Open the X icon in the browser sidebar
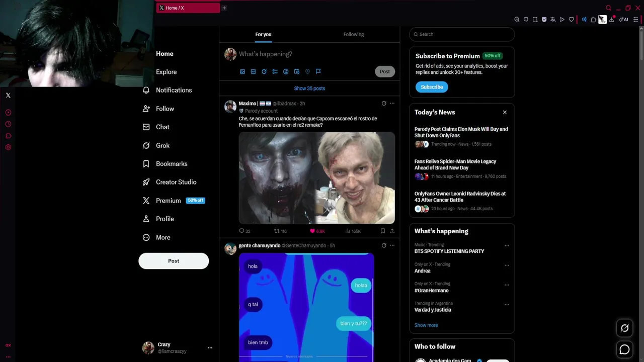The width and height of the screenshot is (644, 362). click(8, 95)
